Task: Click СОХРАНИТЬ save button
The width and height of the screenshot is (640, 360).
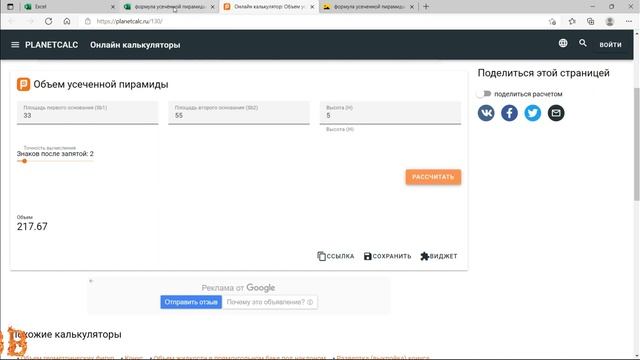Action: click(x=387, y=256)
